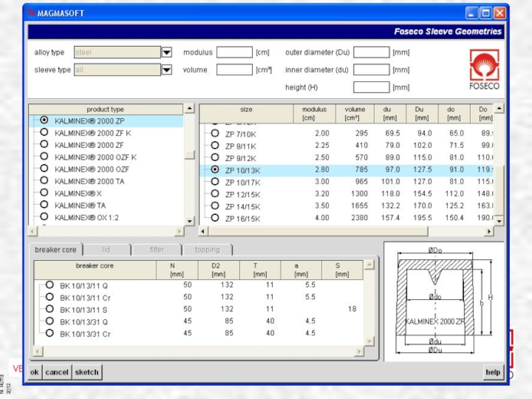Open help via the help button

pyautogui.click(x=492, y=372)
